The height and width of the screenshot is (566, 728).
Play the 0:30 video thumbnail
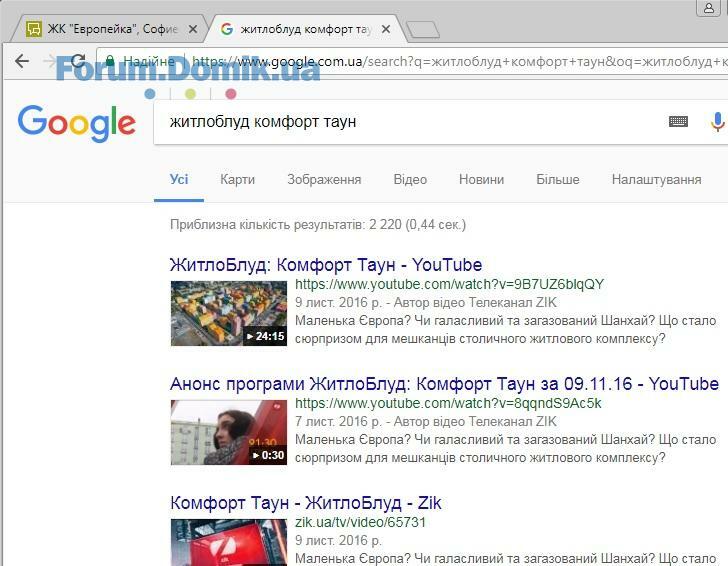tap(229, 432)
